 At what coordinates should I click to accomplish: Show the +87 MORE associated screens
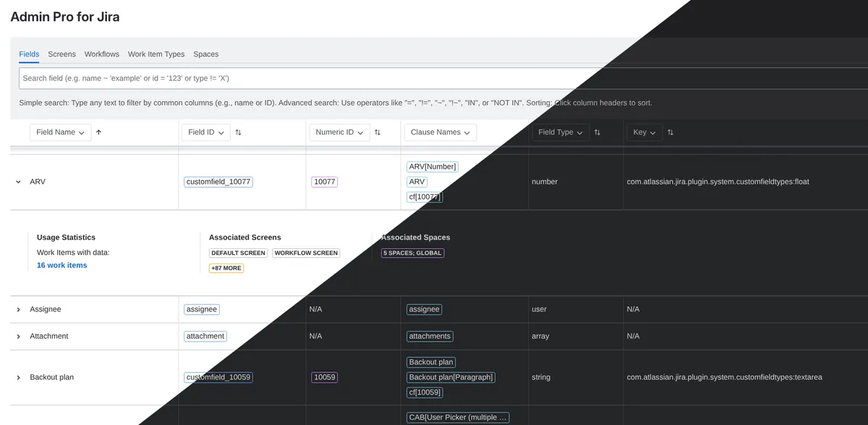pyautogui.click(x=226, y=268)
